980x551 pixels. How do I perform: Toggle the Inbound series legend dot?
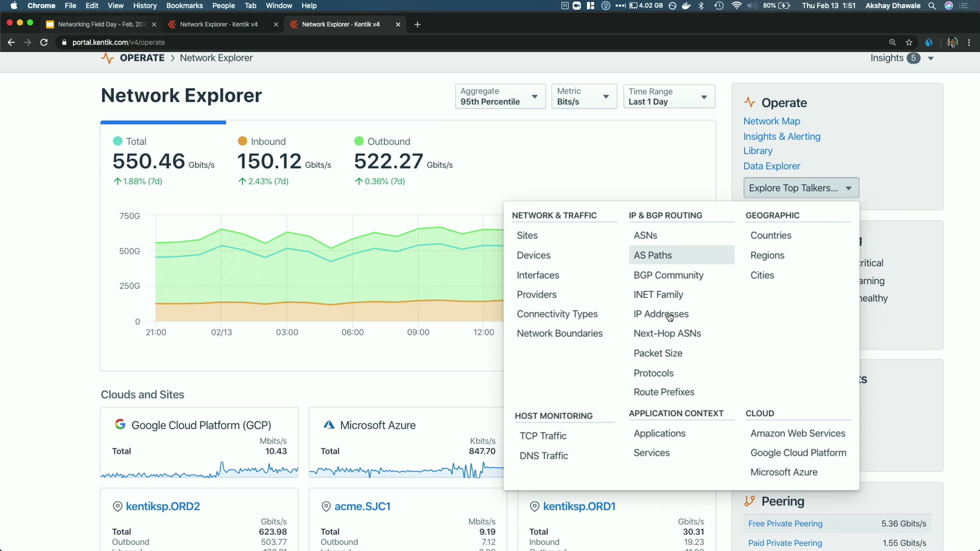[242, 141]
